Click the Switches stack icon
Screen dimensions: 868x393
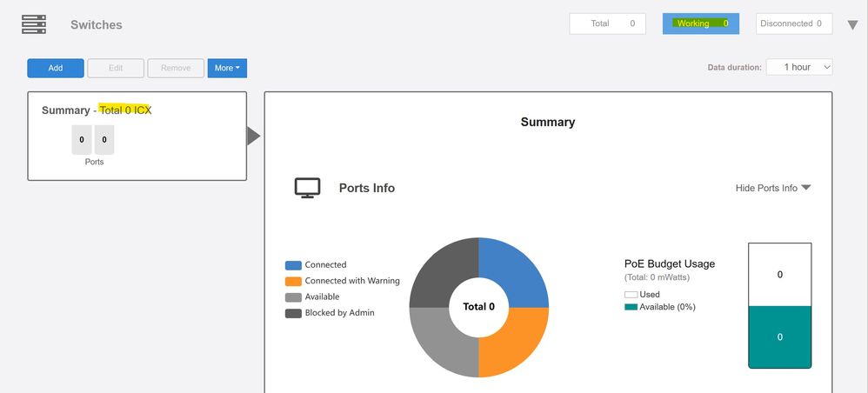(x=34, y=24)
